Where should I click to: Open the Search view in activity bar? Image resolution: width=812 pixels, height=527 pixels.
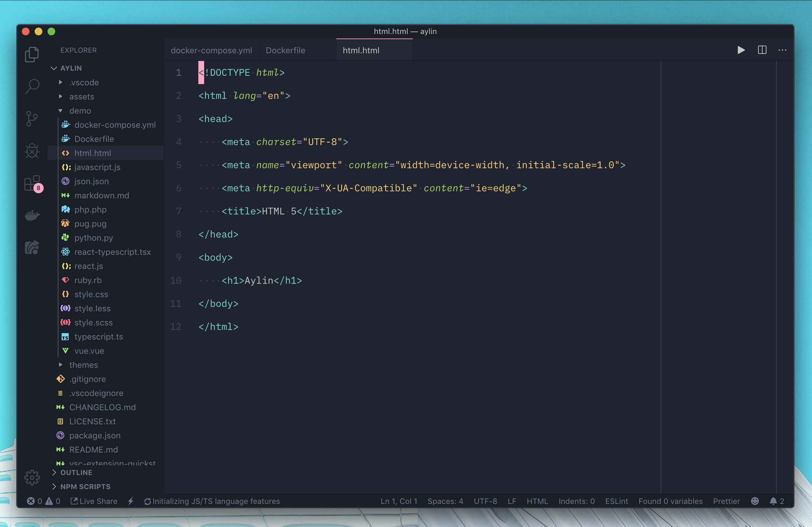coord(32,86)
